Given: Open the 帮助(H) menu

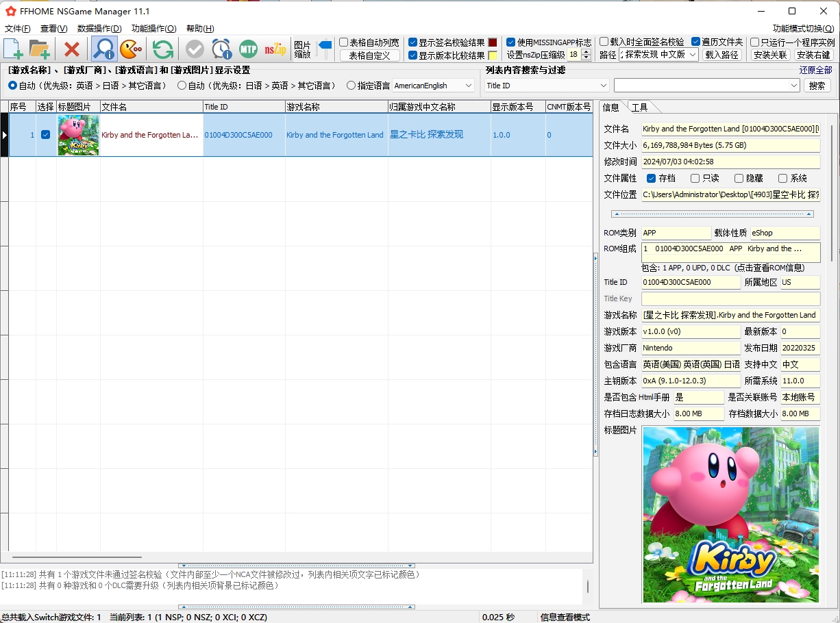Looking at the screenshot, I should [200, 29].
